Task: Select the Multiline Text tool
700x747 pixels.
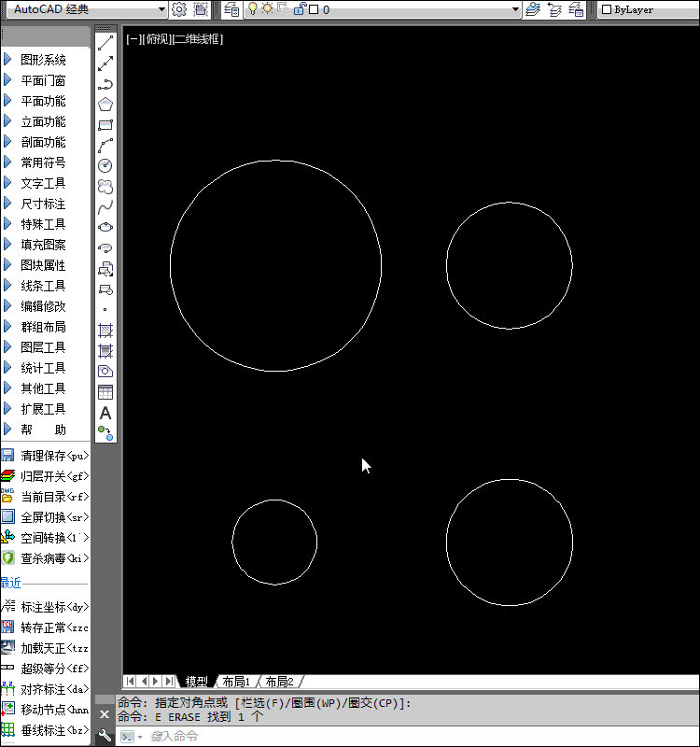Action: coord(105,413)
